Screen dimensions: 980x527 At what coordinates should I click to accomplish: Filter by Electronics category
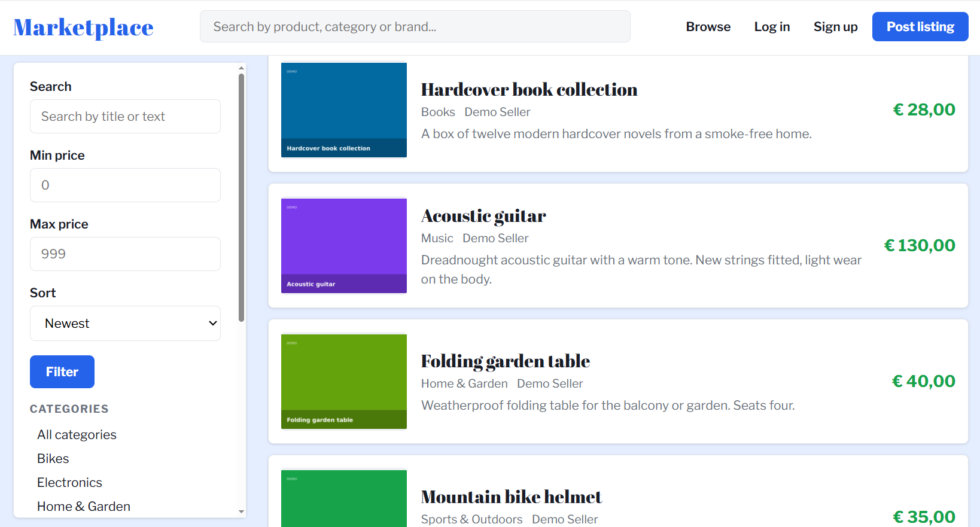click(x=69, y=483)
